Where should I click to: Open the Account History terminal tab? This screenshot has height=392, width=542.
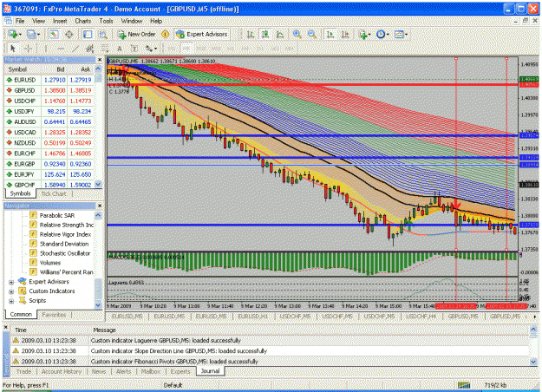pyautogui.click(x=62, y=372)
